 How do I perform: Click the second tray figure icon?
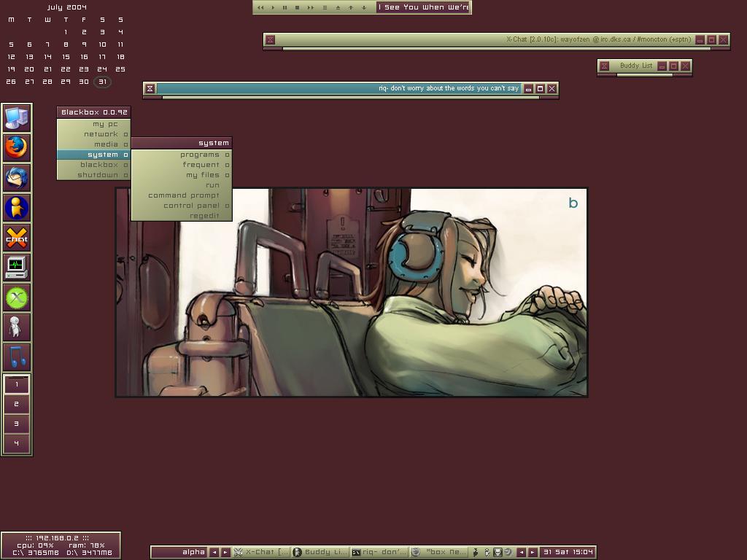pos(487,553)
